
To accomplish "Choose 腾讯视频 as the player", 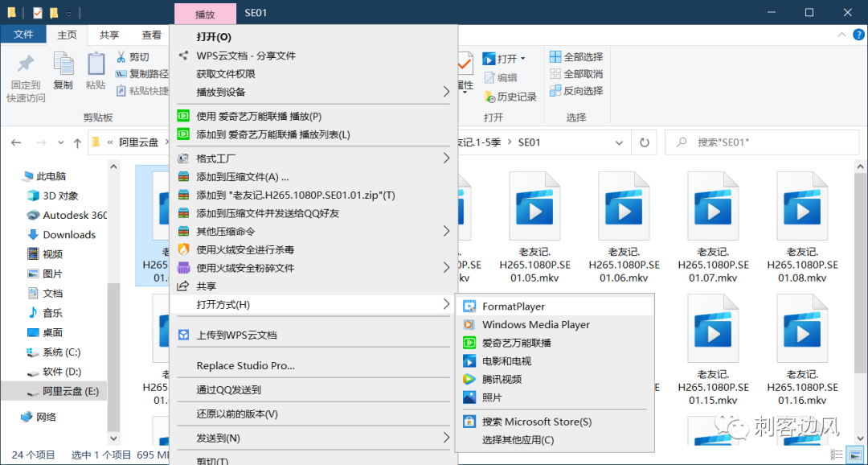I will pyautogui.click(x=554, y=379).
